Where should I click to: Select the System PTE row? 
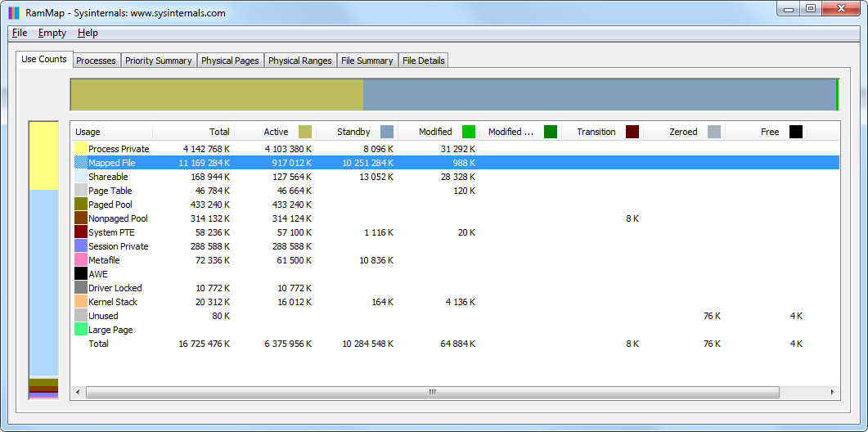[x=456, y=232]
